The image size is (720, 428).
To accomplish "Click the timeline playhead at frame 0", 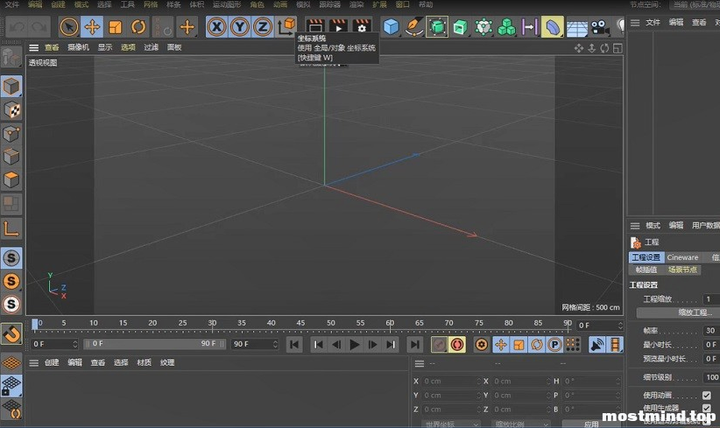I will (35, 325).
